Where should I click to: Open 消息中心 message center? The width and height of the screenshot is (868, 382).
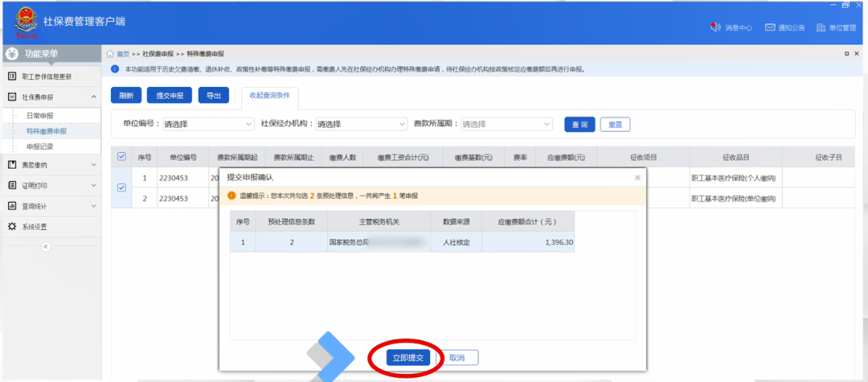731,27
